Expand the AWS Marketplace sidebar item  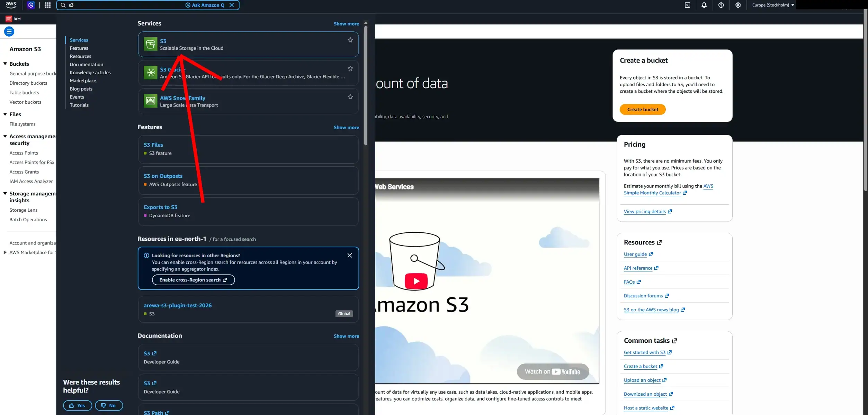pyautogui.click(x=5, y=252)
